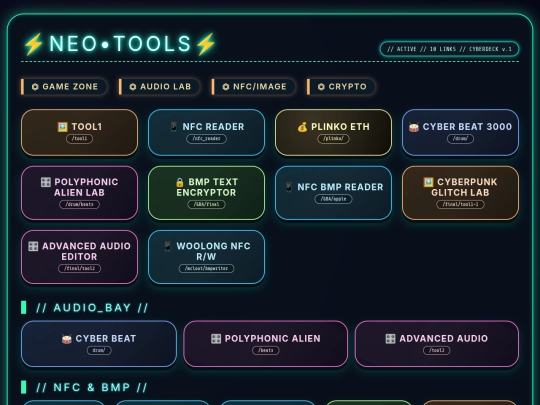
Task: Open POLYPHONIC ALIEN in the Audio Bay section
Action: click(x=266, y=344)
